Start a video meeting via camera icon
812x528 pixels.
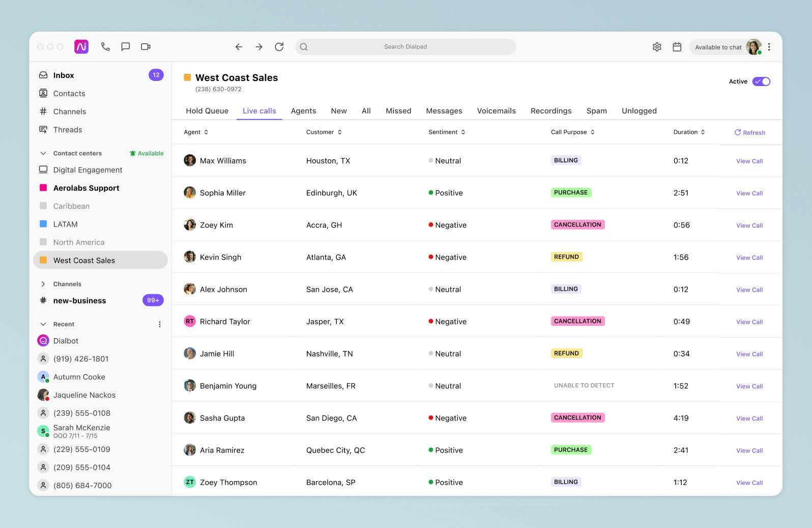click(x=146, y=47)
